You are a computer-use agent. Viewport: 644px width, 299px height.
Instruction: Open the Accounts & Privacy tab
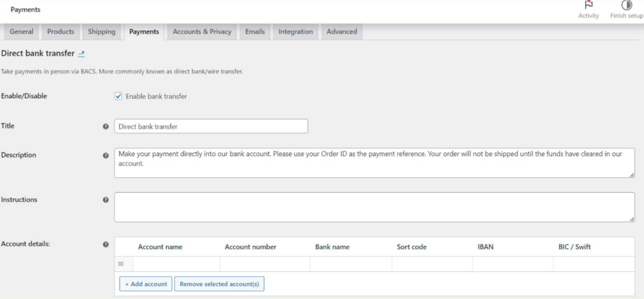tap(202, 31)
